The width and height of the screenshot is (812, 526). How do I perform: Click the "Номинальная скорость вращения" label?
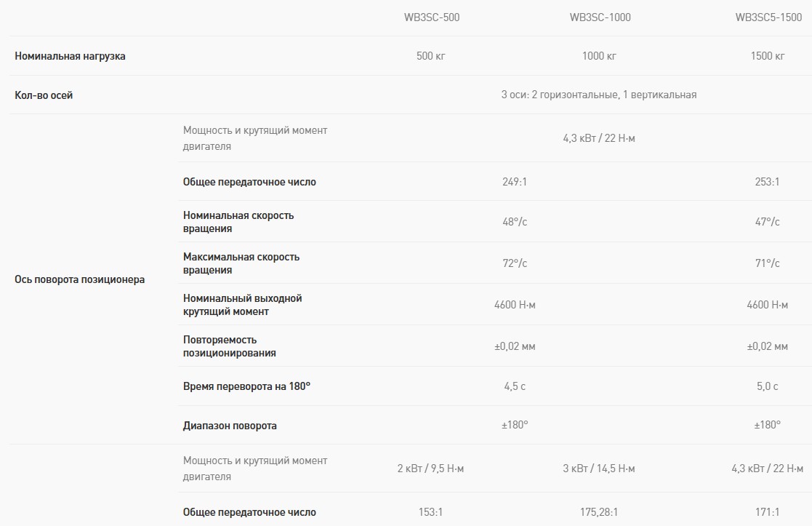pos(238,222)
